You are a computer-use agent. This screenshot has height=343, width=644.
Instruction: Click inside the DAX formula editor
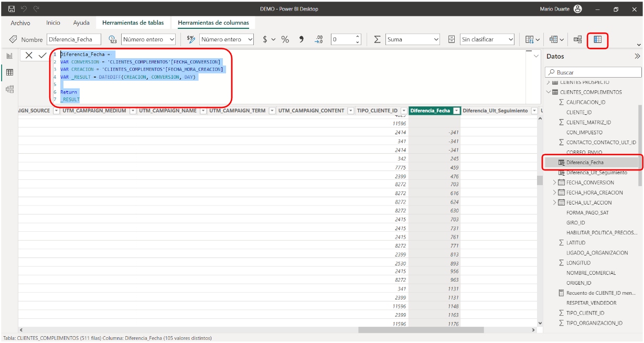point(294,77)
